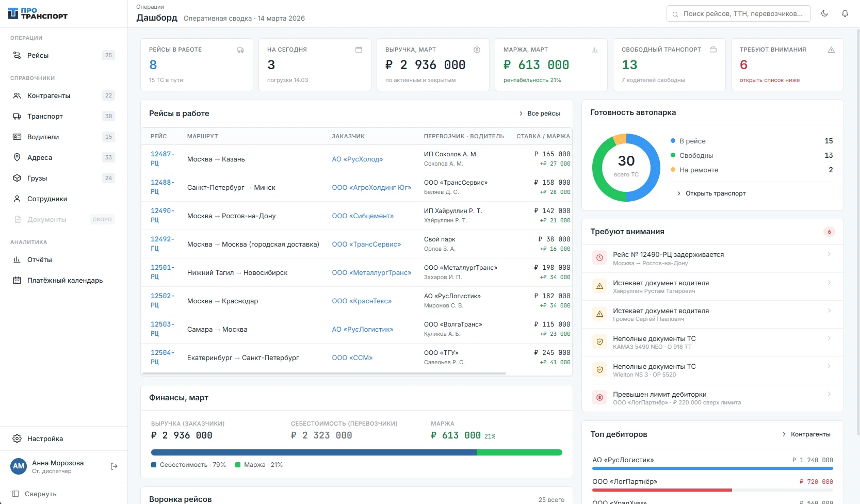
Task: Click the horizontal scrollbar under trips table
Action: point(323,373)
